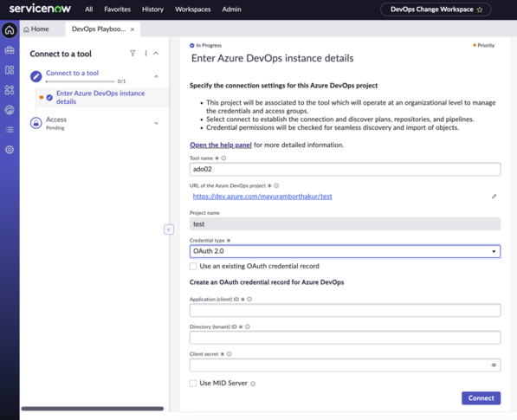Click the pencil icon beside Connect to a tool
Screen dimensions: 517x420
(36, 76)
